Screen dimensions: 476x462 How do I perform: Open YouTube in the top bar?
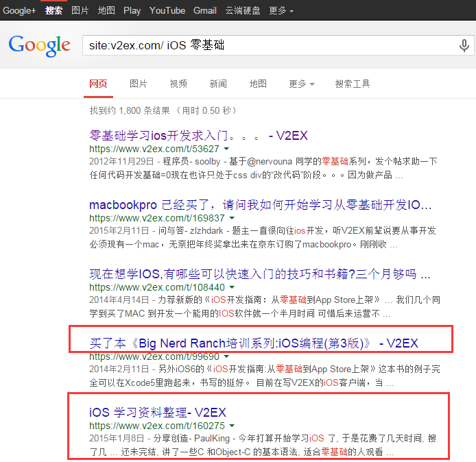[167, 10]
